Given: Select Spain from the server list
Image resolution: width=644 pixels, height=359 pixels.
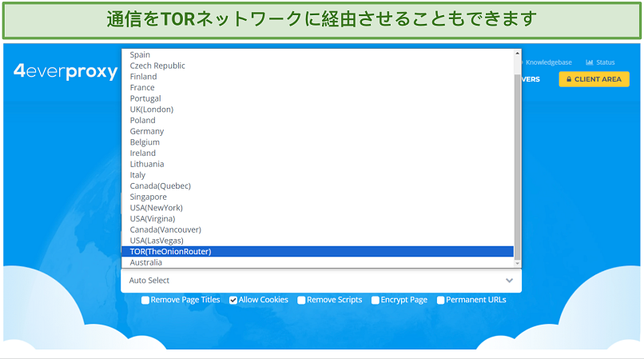Looking at the screenshot, I should point(317,54).
